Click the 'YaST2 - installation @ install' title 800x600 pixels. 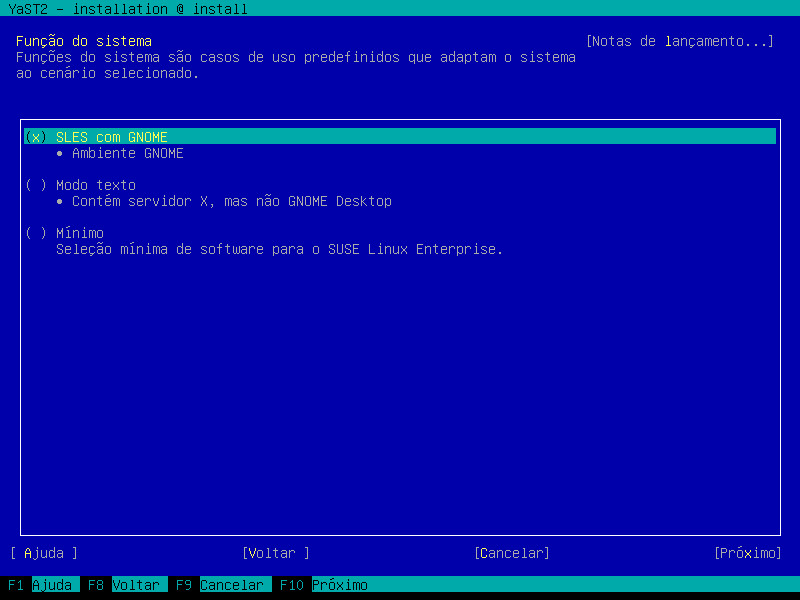(128, 9)
